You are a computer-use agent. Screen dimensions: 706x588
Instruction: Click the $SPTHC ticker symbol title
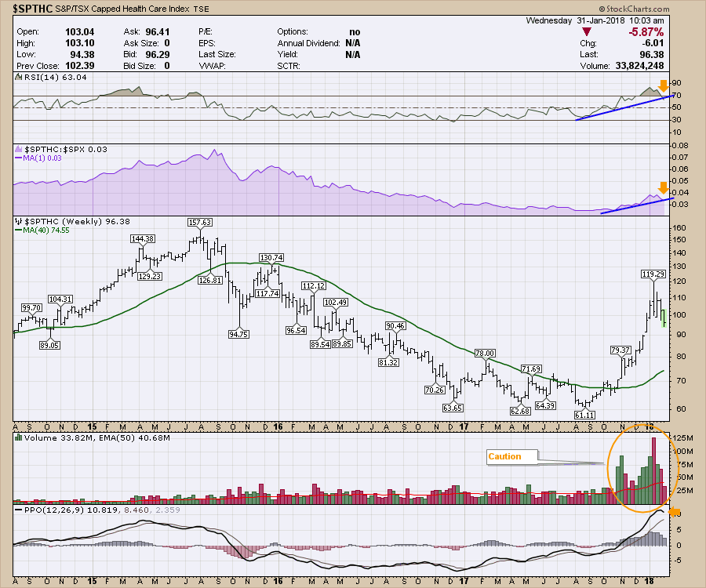pos(32,9)
